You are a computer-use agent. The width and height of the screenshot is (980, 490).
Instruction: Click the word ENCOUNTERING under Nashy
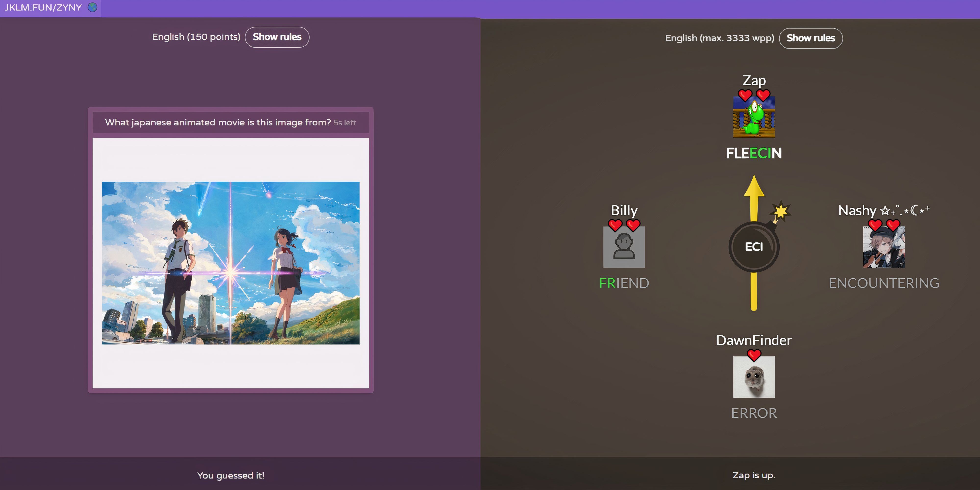[884, 283]
